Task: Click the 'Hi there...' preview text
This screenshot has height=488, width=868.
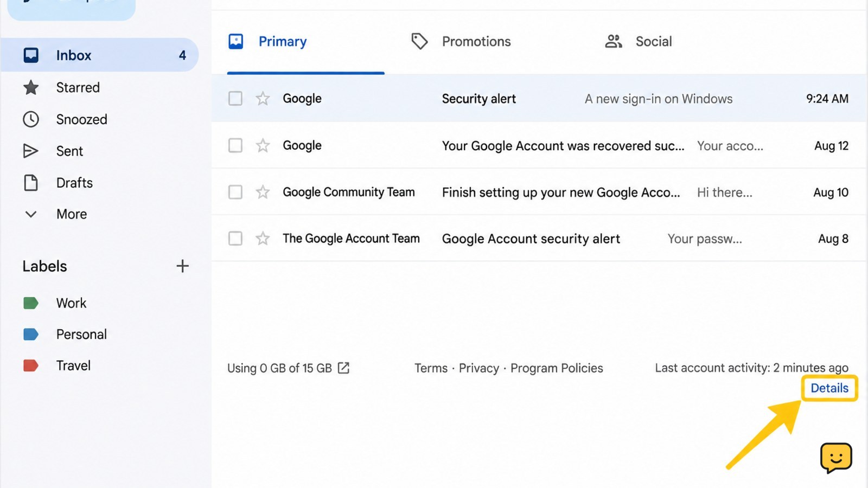Action: pyautogui.click(x=725, y=192)
